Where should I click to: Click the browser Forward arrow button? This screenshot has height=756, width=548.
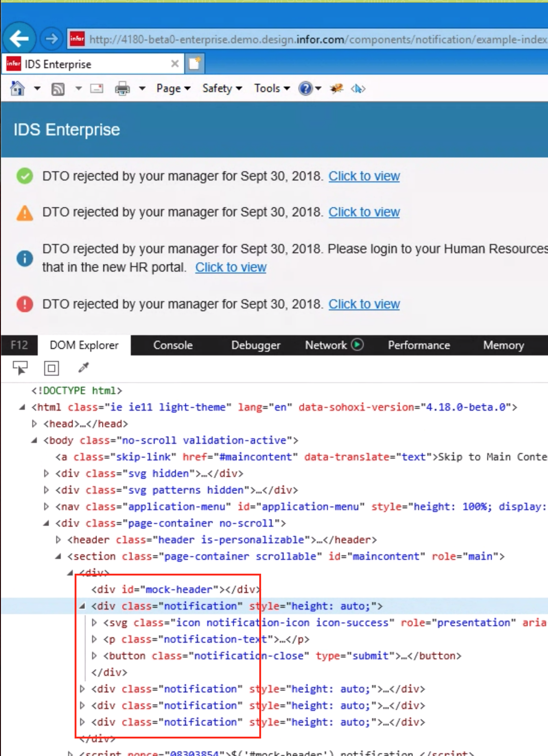pos(51,39)
